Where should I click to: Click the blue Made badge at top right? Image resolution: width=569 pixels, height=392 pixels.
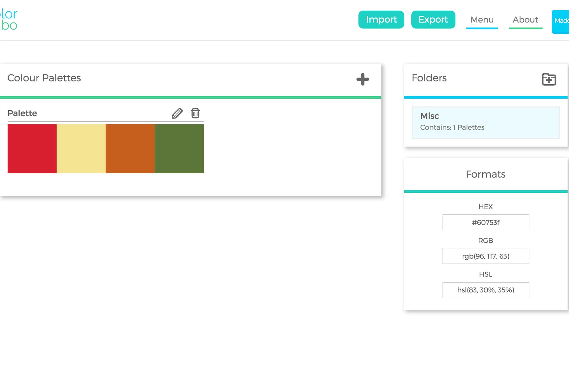[560, 22]
